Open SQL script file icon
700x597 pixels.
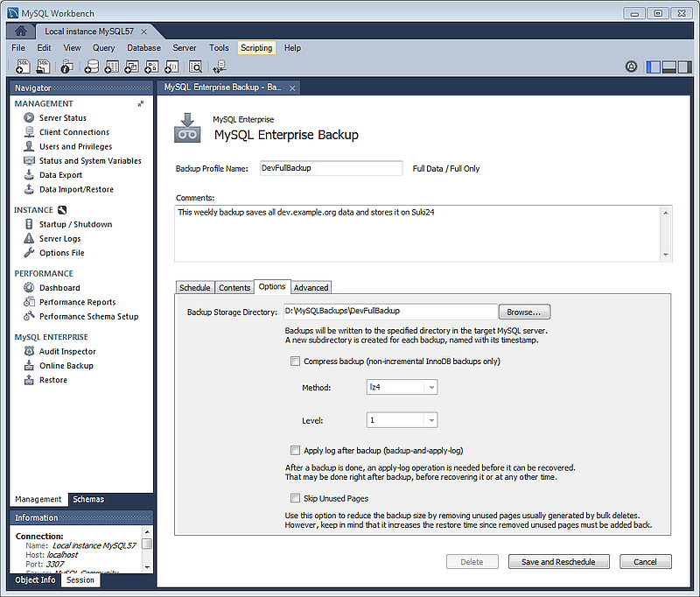click(x=43, y=67)
